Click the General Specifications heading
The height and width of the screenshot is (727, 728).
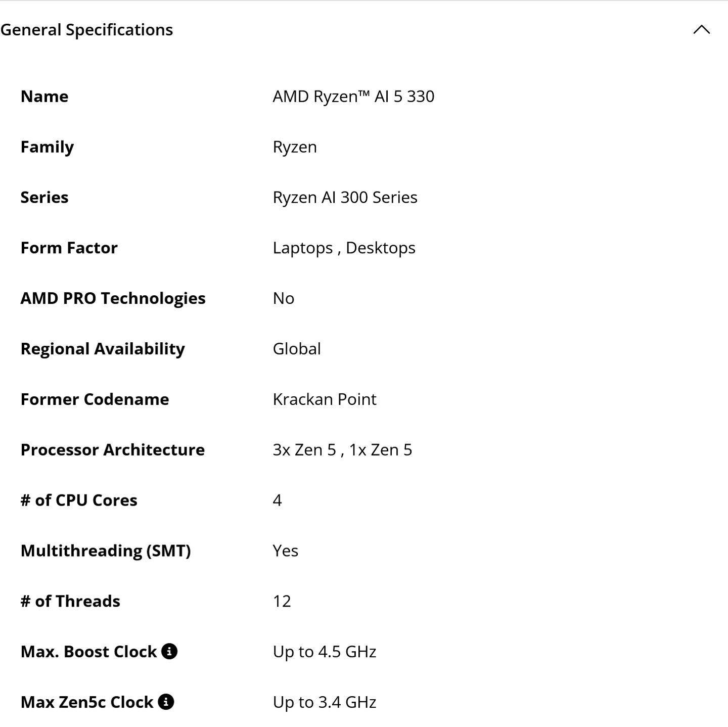coord(86,30)
